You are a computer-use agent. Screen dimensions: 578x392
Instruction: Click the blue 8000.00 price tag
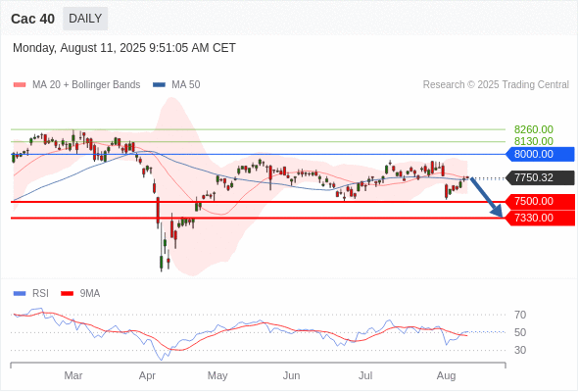[x=540, y=154]
